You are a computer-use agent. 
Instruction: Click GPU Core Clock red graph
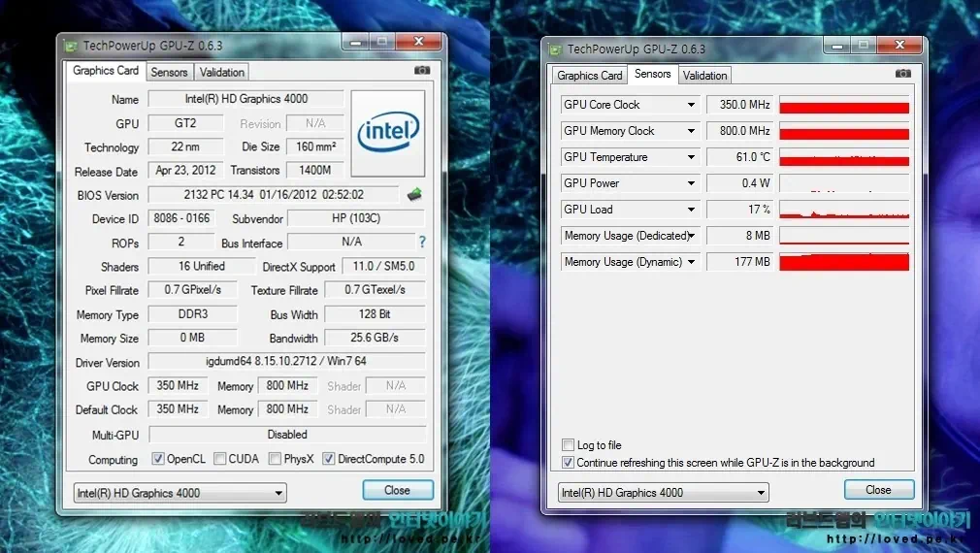(x=844, y=105)
